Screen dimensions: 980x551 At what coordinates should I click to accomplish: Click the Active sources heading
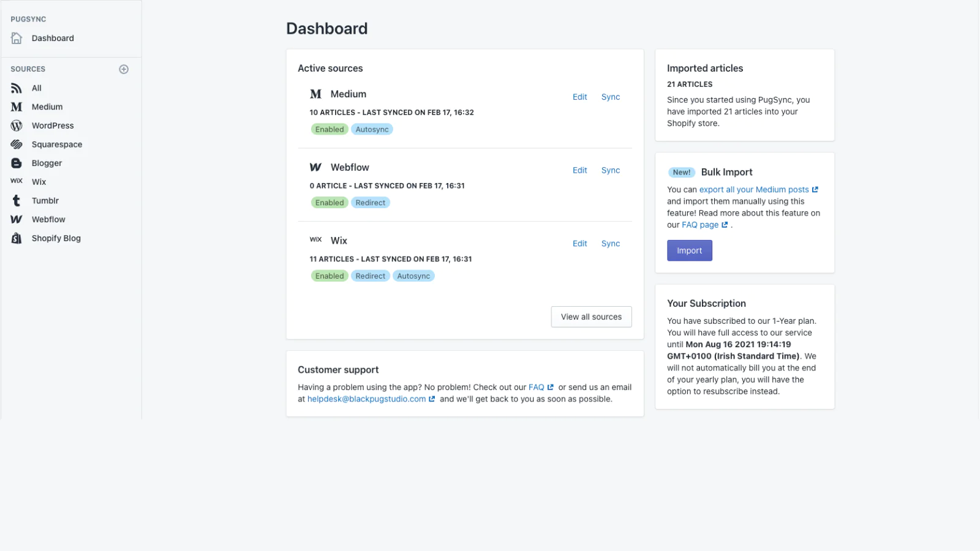[x=330, y=69]
